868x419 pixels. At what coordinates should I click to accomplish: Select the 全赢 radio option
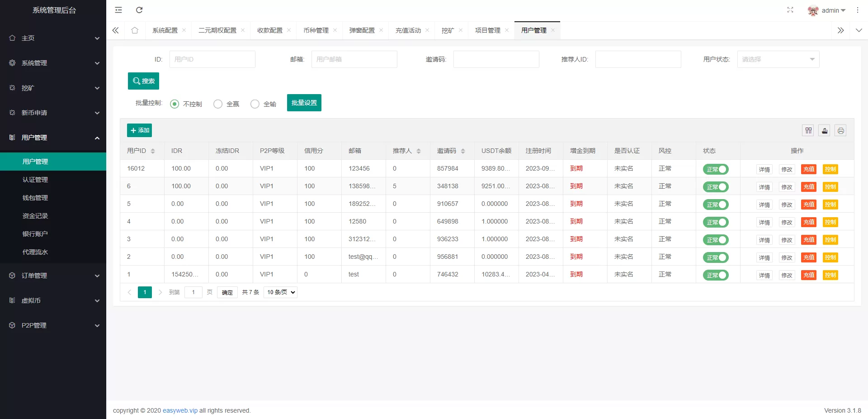(x=218, y=104)
